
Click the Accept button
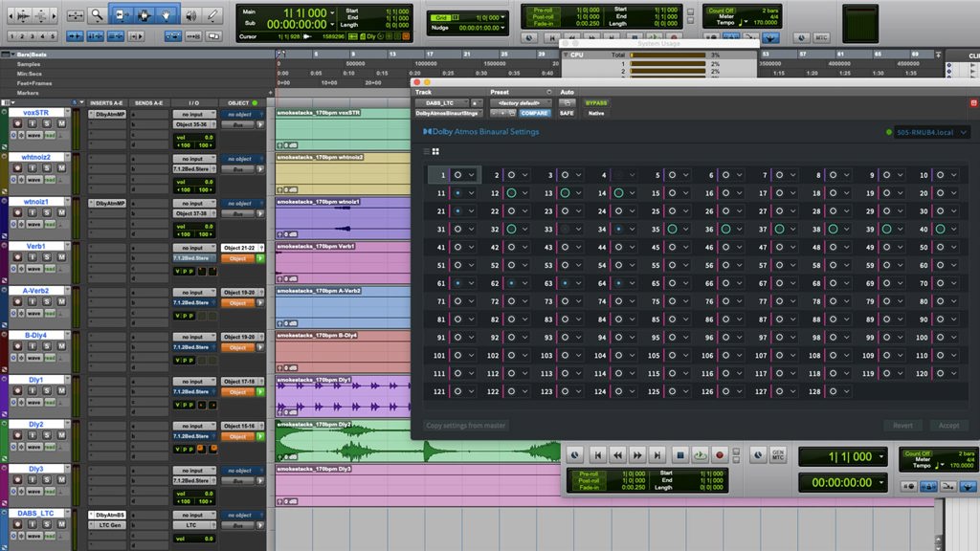(x=948, y=426)
